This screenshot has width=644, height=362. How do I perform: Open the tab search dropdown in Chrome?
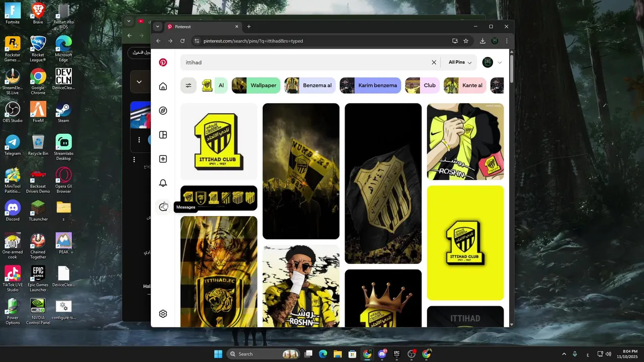157,27
